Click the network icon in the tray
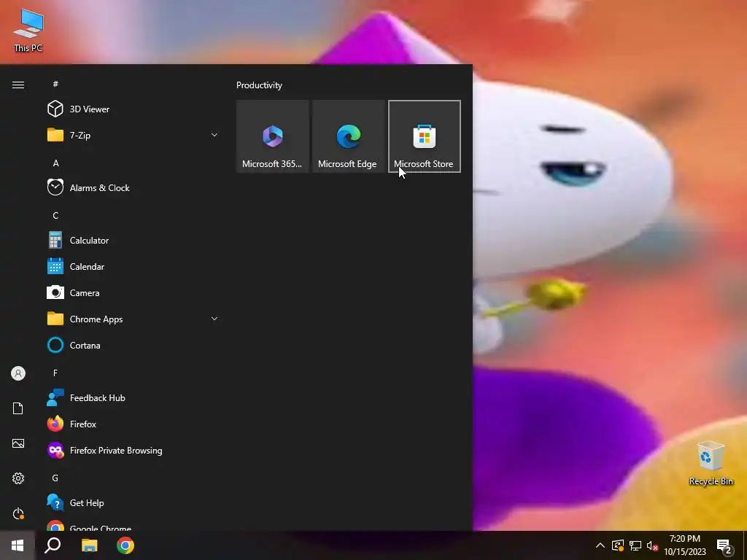Viewport: 747px width, 560px height. (635, 545)
